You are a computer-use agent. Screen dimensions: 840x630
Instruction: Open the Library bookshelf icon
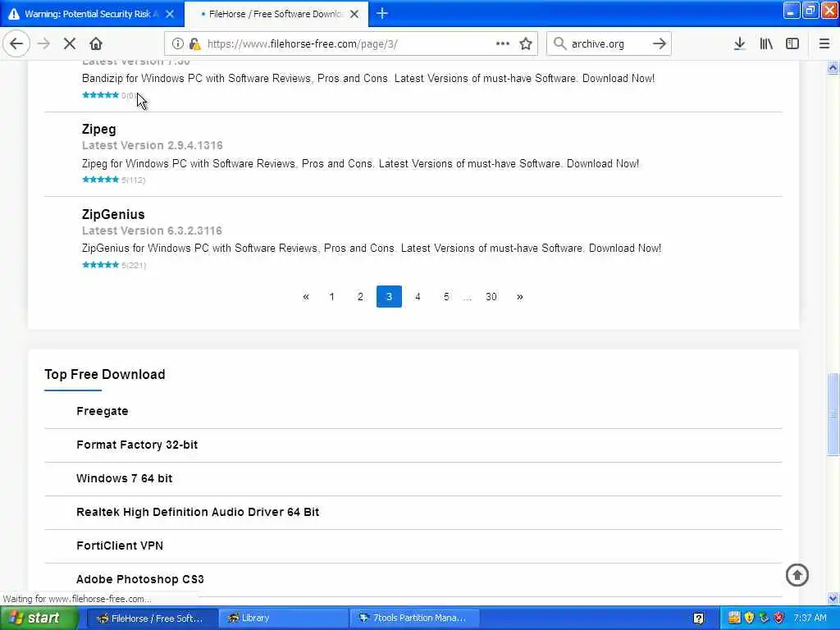coord(766,43)
